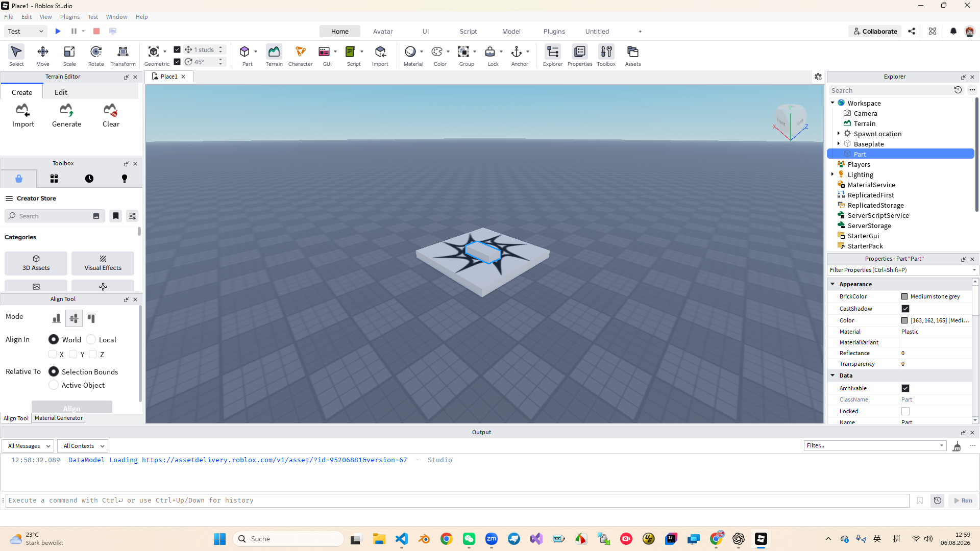Viewport: 980px width, 551px height.
Task: Switch to Material Generator tab
Action: tap(59, 418)
